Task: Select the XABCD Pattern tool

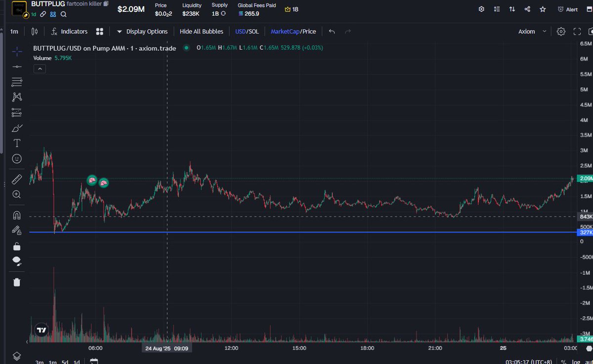Action: (17, 97)
